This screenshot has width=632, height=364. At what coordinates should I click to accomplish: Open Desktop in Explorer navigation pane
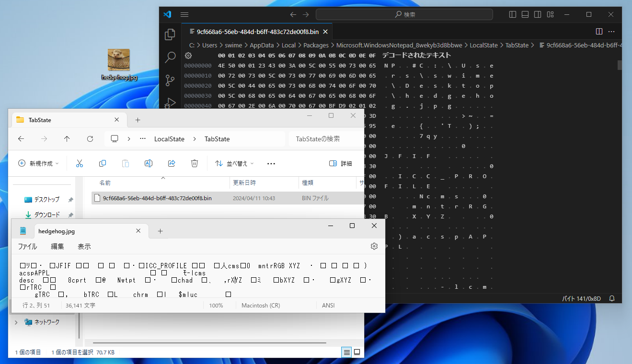click(47, 199)
